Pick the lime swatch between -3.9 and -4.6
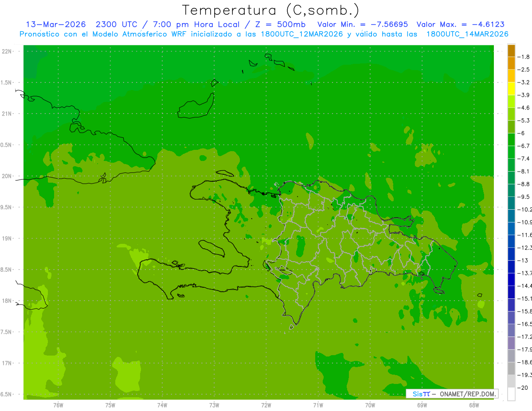Screen dimensions: 532x411 click(512, 102)
